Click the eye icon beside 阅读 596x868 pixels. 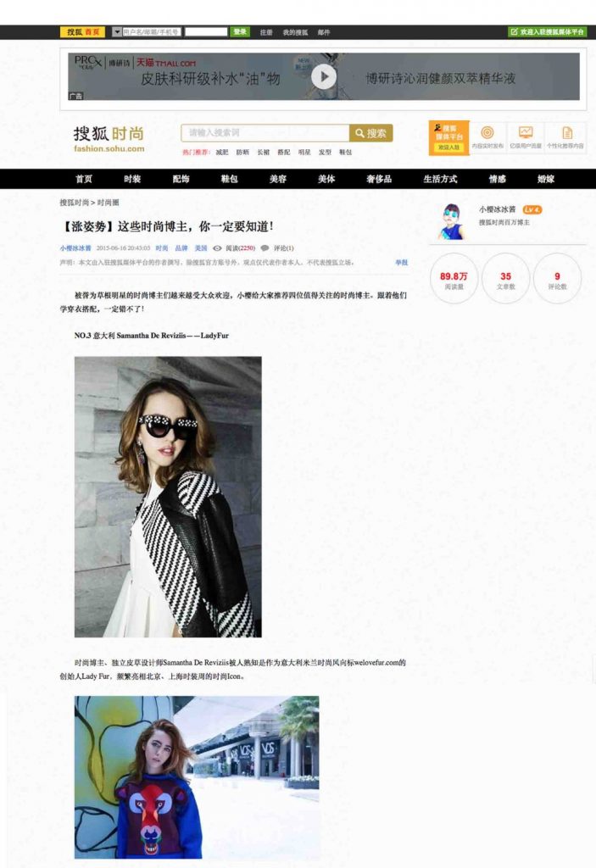pyautogui.click(x=217, y=248)
